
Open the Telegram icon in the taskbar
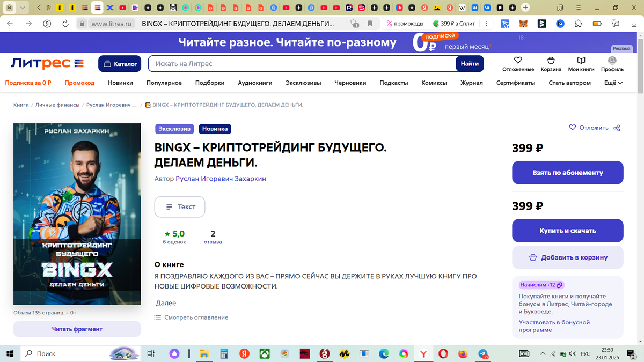point(483,354)
